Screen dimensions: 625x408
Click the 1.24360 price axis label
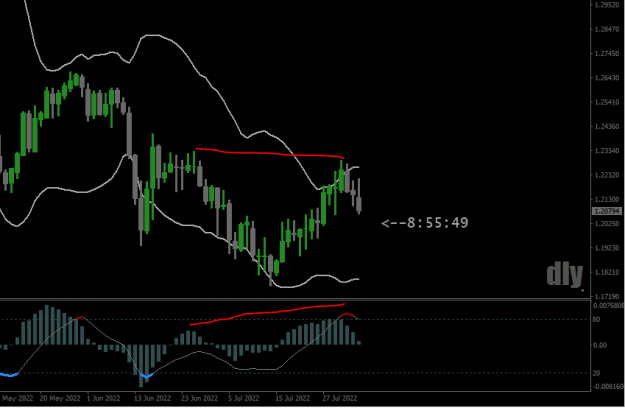pyautogui.click(x=607, y=127)
